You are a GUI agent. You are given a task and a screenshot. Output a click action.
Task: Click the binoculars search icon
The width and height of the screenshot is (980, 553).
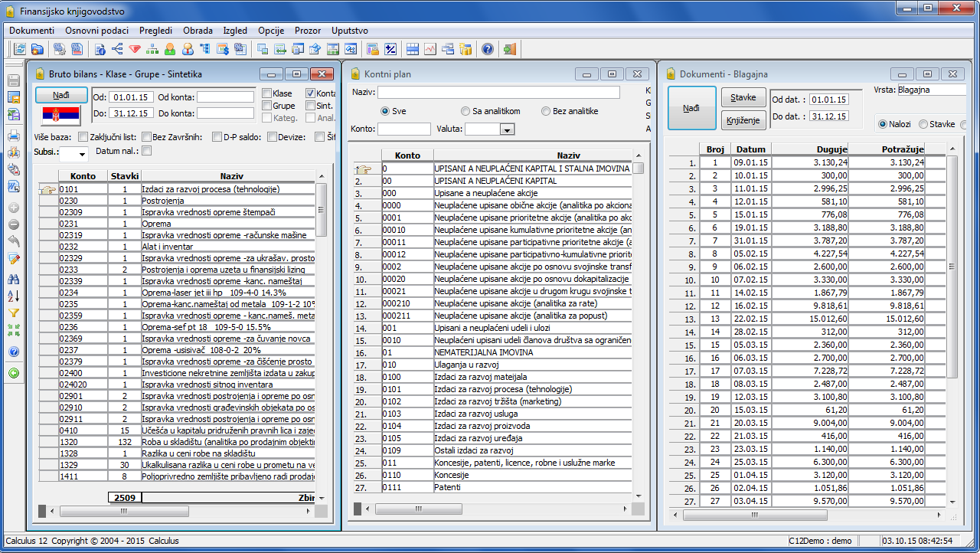pos(14,279)
